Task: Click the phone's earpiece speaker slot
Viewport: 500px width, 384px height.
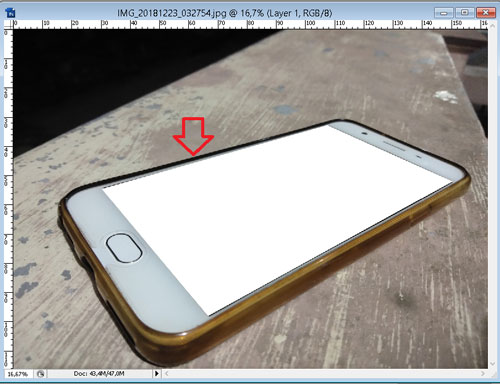Action: tap(394, 146)
